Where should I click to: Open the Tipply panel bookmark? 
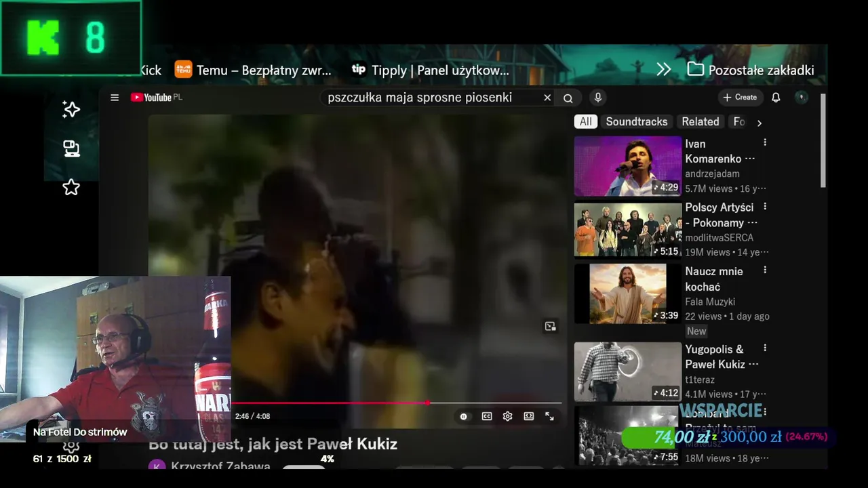[x=430, y=70]
